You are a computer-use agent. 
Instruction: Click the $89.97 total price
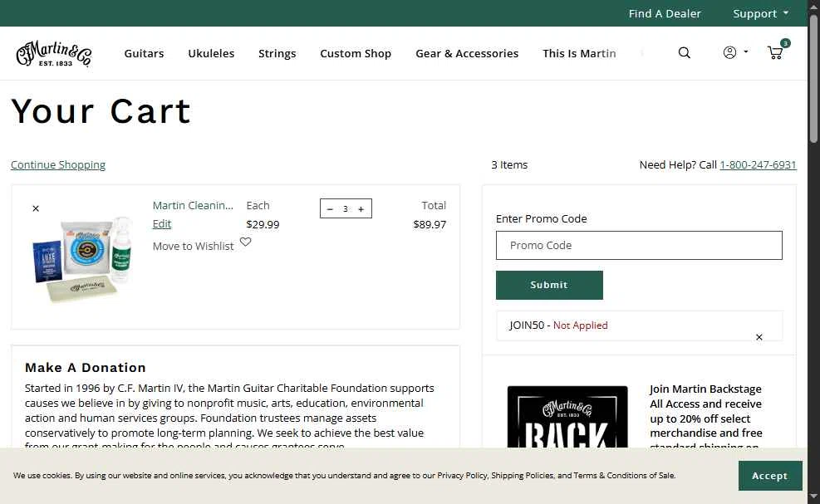click(x=430, y=224)
